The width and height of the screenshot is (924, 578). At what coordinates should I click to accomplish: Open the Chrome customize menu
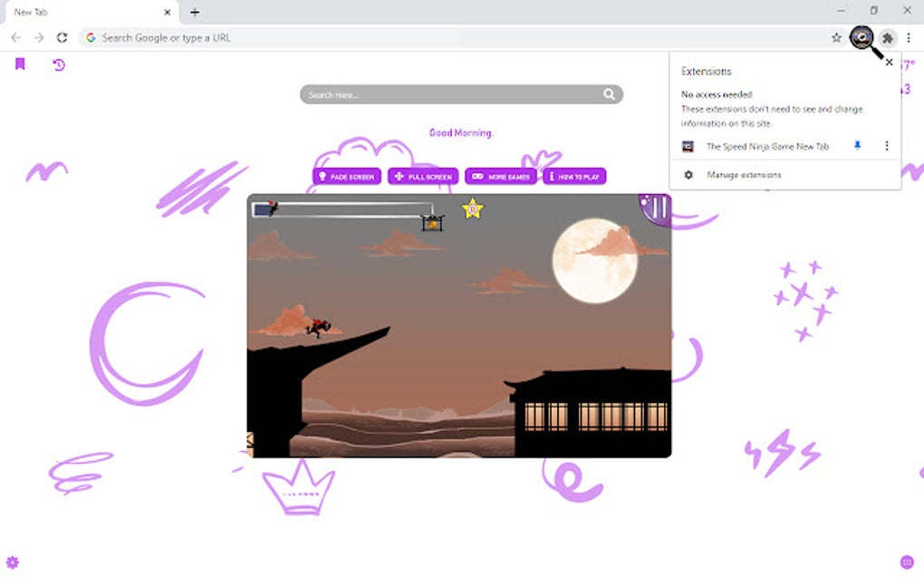909,37
